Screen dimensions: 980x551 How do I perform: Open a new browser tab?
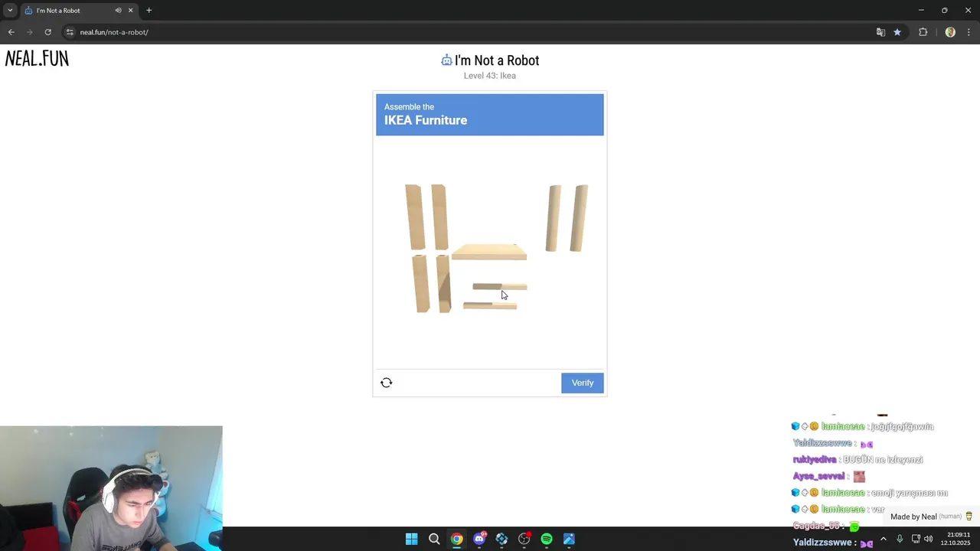coord(149,11)
